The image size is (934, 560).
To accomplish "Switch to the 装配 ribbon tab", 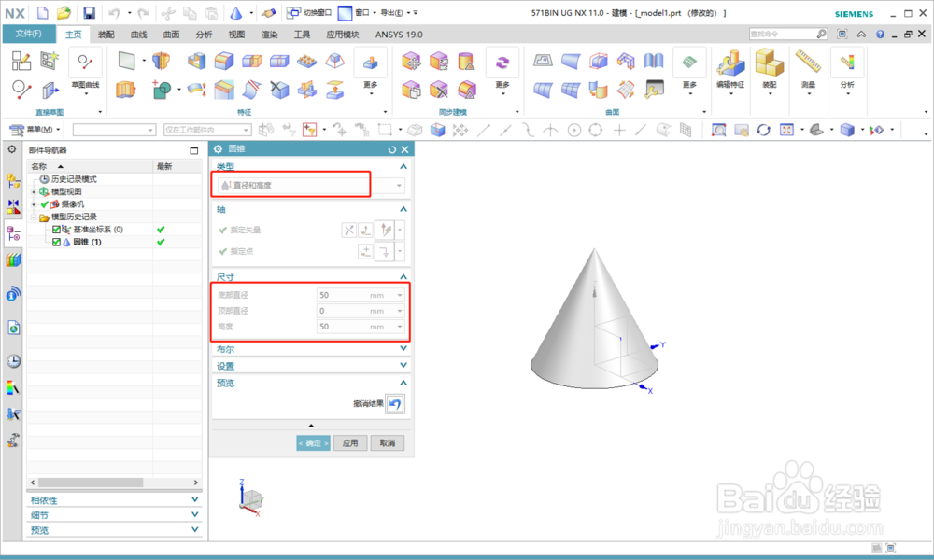I will tap(106, 35).
